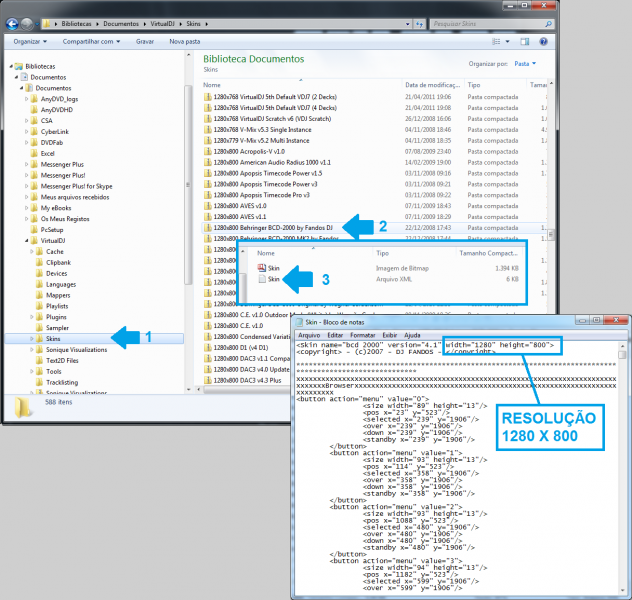The width and height of the screenshot is (632, 600).
Task: Select 1280x768 V-Mix v5.3 Single Instance
Action: pos(262,130)
